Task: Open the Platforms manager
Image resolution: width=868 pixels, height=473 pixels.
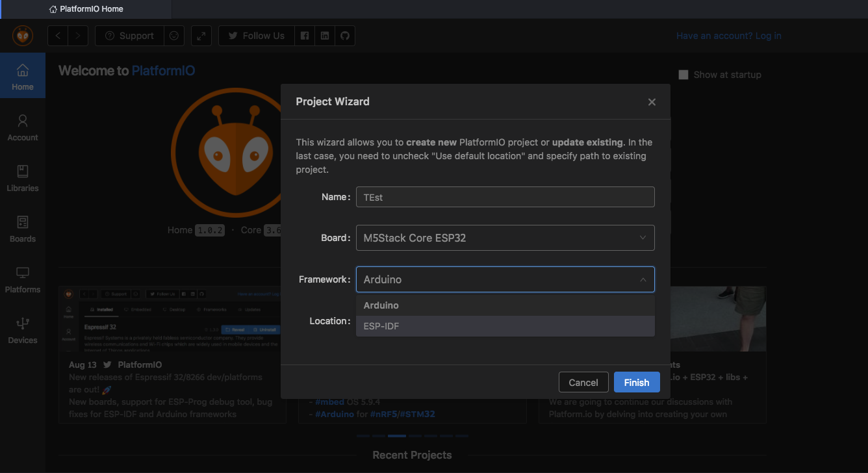Action: coord(23,279)
